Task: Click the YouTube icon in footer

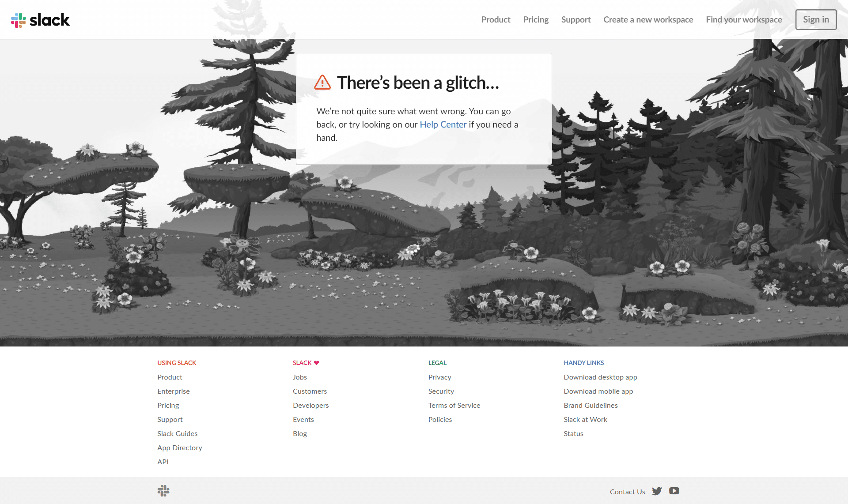Action: [x=674, y=491]
